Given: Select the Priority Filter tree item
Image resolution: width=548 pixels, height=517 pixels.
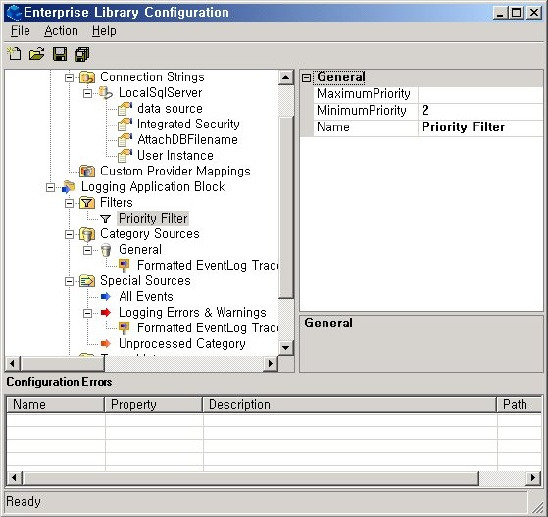Looking at the screenshot, I should click(153, 219).
